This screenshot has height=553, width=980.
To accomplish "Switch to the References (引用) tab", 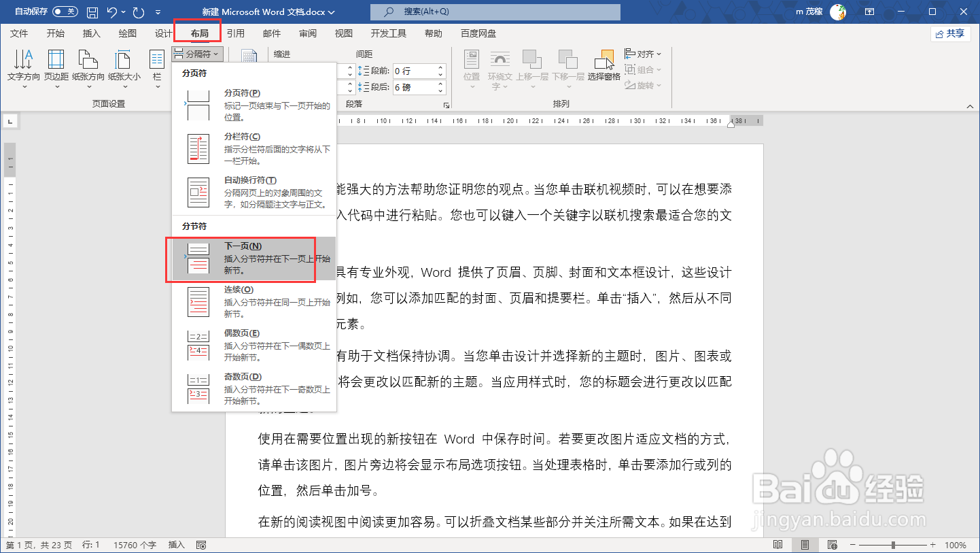I will pos(236,33).
